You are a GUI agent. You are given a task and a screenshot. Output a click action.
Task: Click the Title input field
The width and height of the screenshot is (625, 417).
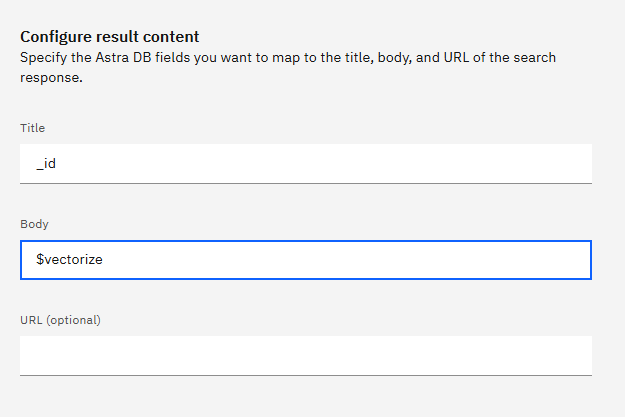(305, 163)
